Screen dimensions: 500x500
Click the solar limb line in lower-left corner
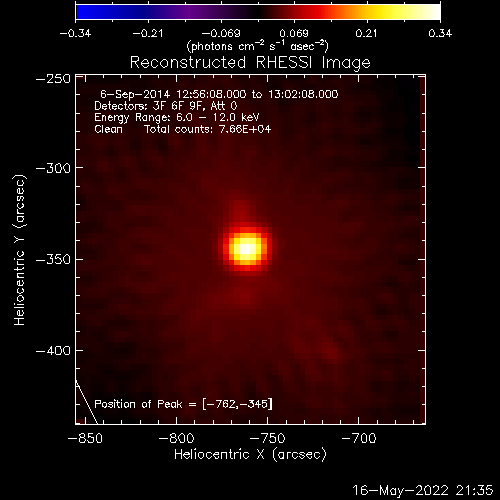coord(87,402)
